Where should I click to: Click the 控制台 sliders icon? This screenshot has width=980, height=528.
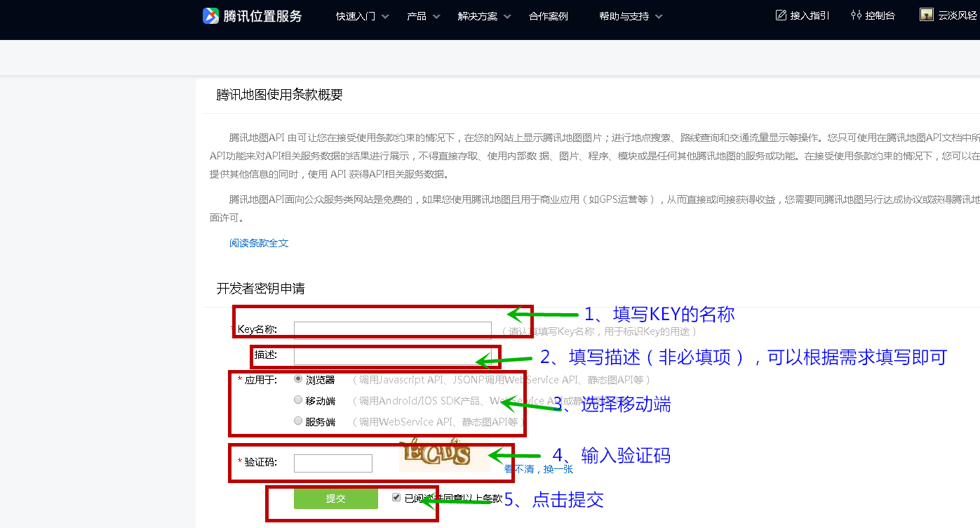tap(856, 15)
